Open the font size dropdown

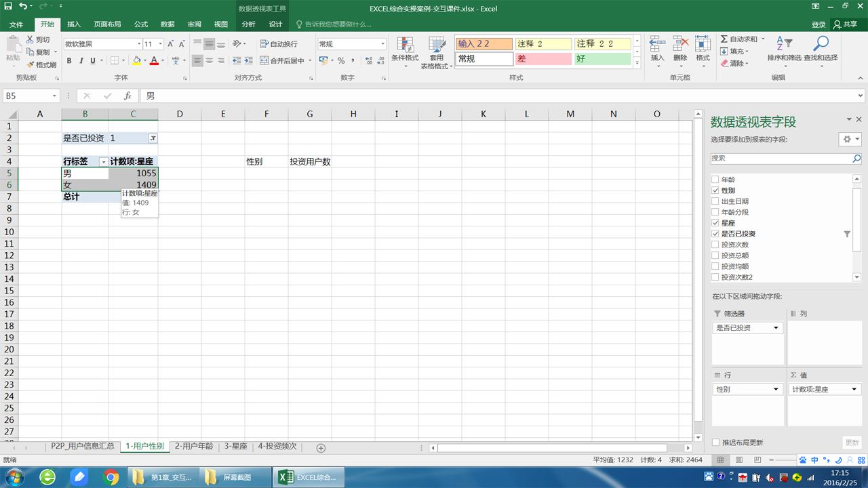161,44
